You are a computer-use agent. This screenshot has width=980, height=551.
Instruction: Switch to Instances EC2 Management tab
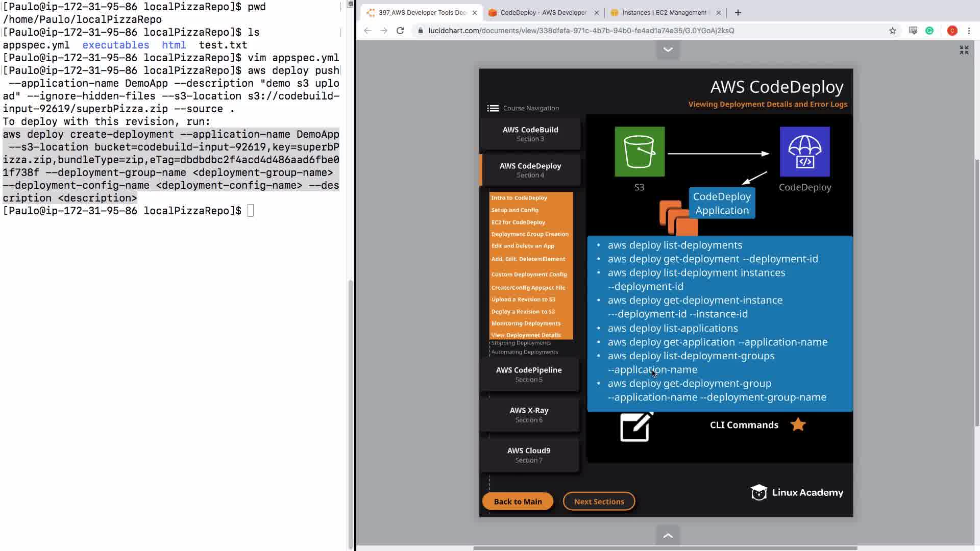coord(664,13)
